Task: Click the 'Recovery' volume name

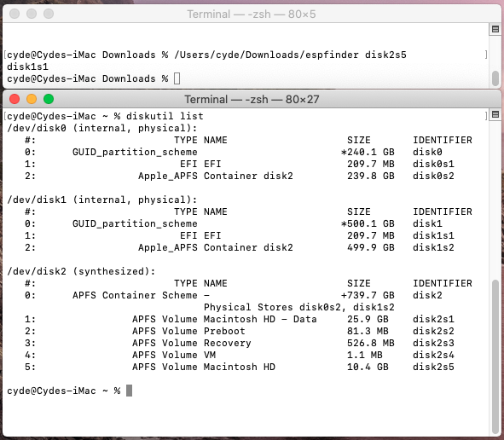Action: click(x=227, y=343)
